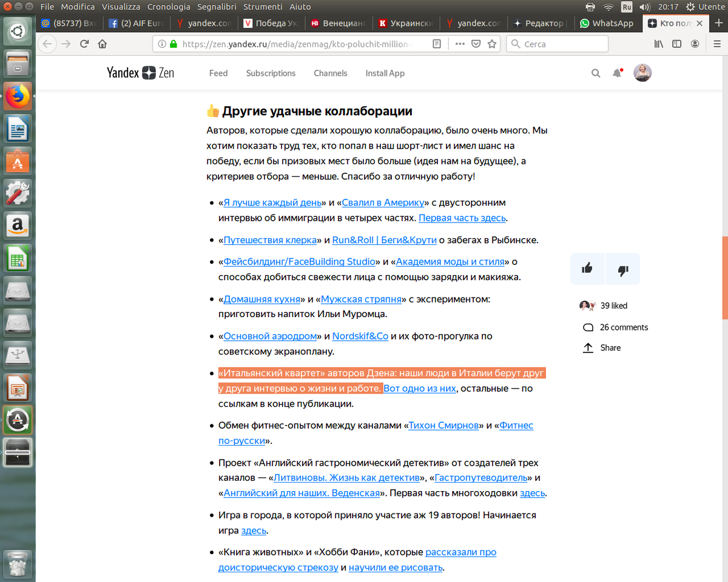Screen dimensions: 728x582
Task: Open link Nordskif&Co
Action: [x=360, y=336]
